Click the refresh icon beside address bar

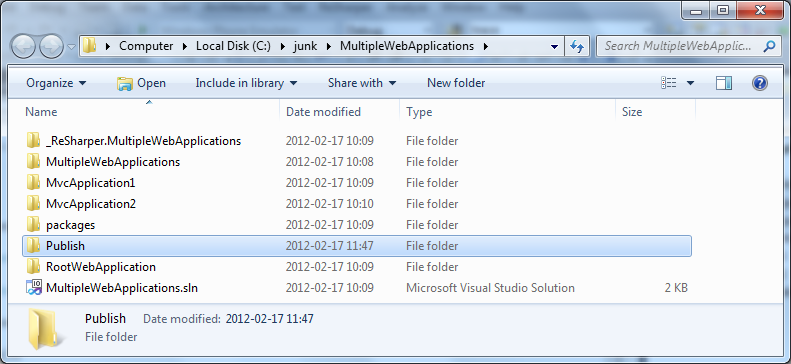click(x=577, y=46)
